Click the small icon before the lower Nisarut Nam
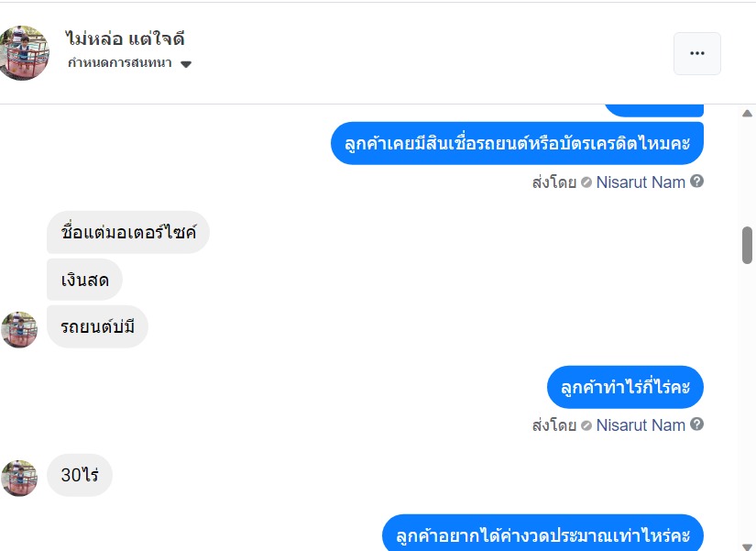756x551 pixels. 586,425
